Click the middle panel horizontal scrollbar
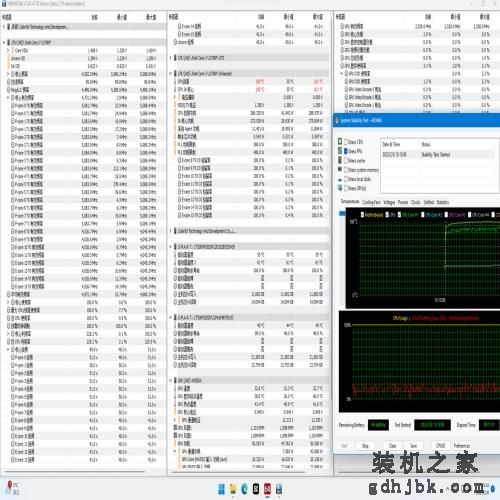 click(238, 471)
